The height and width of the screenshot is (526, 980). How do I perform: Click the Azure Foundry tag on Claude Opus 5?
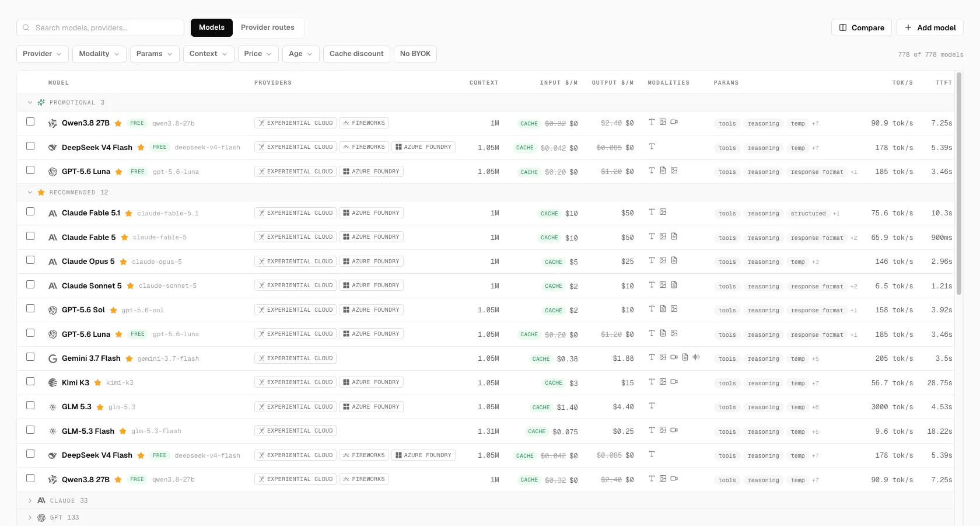pos(371,262)
